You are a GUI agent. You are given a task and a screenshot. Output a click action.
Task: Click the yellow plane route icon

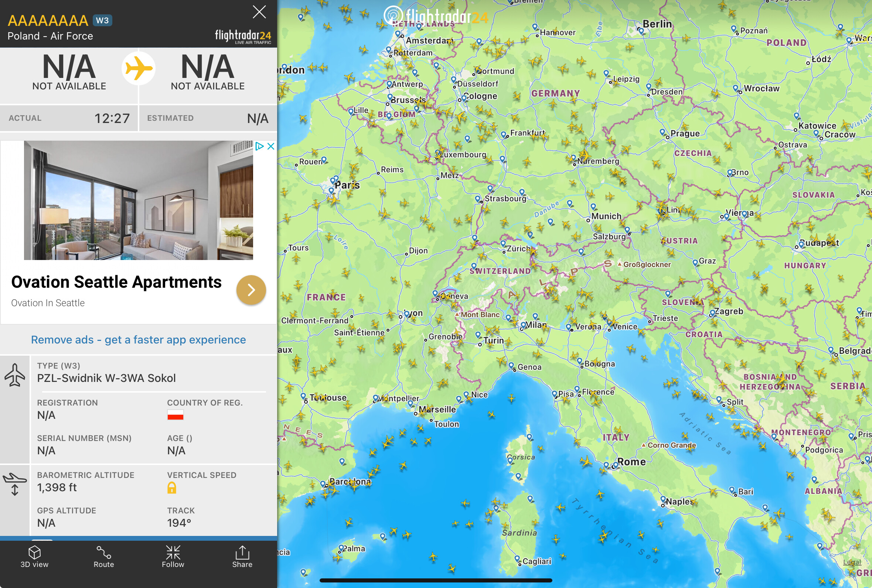click(139, 69)
